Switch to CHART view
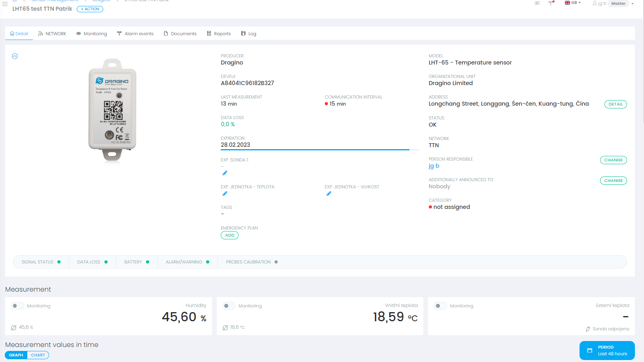Screen dimensions: 644x362 click(x=38, y=355)
